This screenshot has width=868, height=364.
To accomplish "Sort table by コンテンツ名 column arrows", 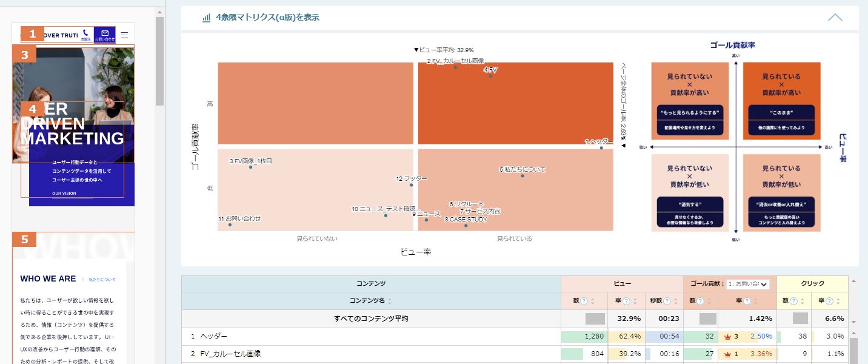I will [x=389, y=301].
